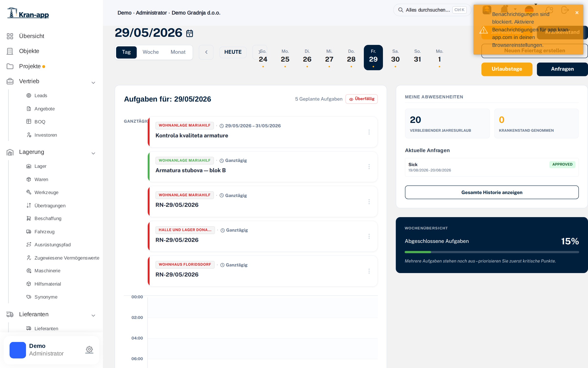Click the WOHNHAUS FLORIDSDORF project tag
The image size is (588, 368).
[x=185, y=264]
